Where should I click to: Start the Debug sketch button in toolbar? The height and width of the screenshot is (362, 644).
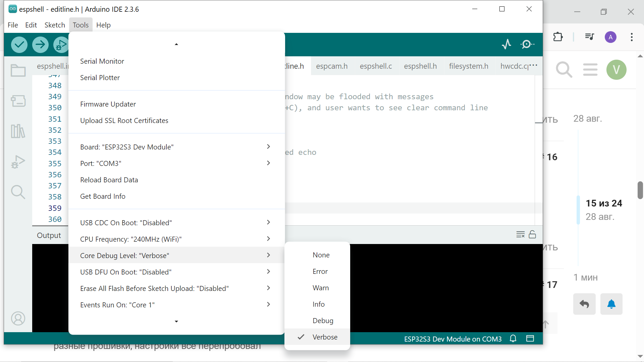[x=61, y=45]
